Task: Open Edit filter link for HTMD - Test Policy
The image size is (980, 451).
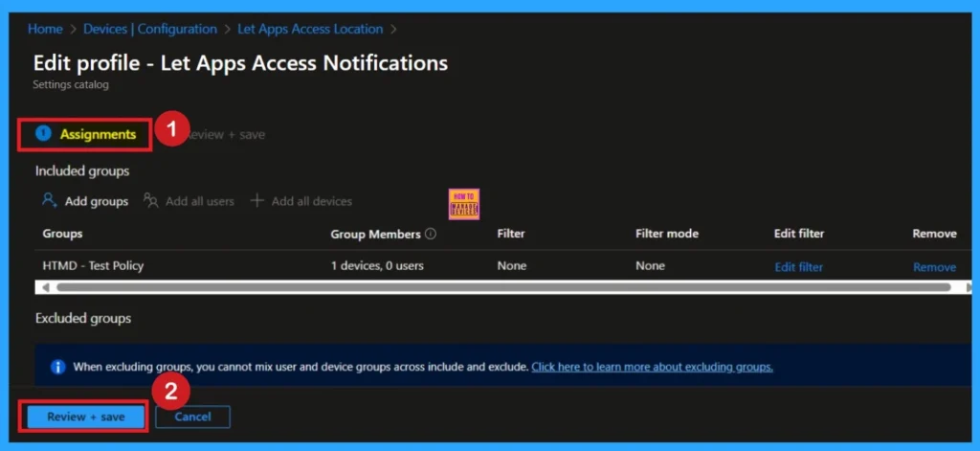Action: 798,267
